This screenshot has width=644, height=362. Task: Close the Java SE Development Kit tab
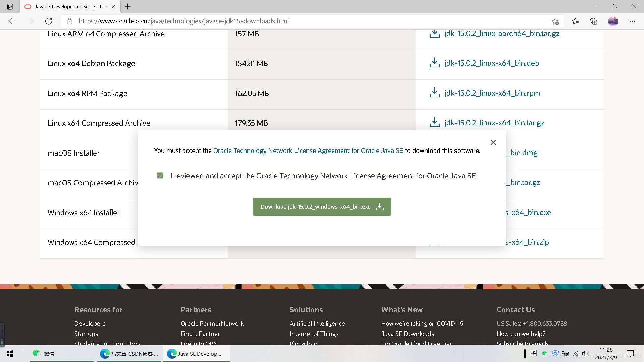click(113, 7)
